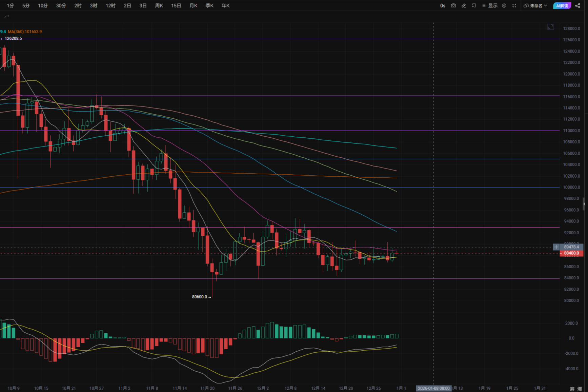This screenshot has height=392, width=588.
Task: Switch to the 30分 timeframe
Action: pos(61,6)
